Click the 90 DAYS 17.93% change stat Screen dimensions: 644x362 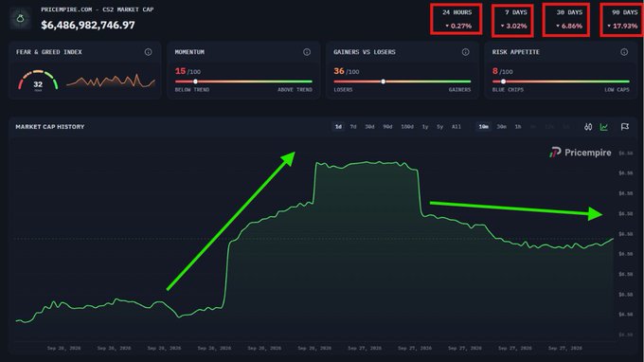pos(622,20)
